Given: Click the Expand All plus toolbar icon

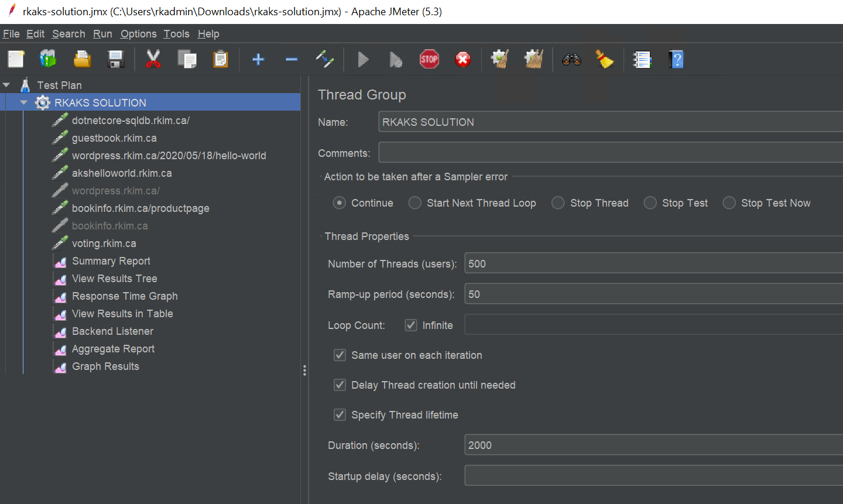Looking at the screenshot, I should point(258,59).
